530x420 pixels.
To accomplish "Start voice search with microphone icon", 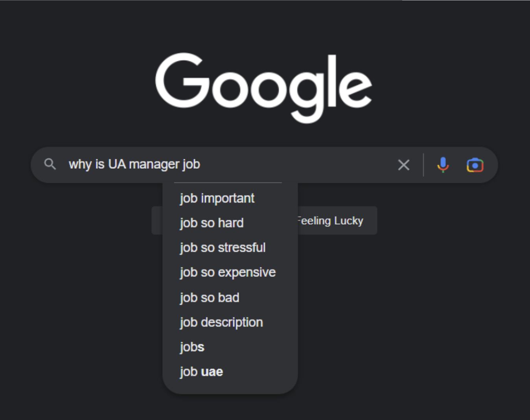I will point(443,165).
